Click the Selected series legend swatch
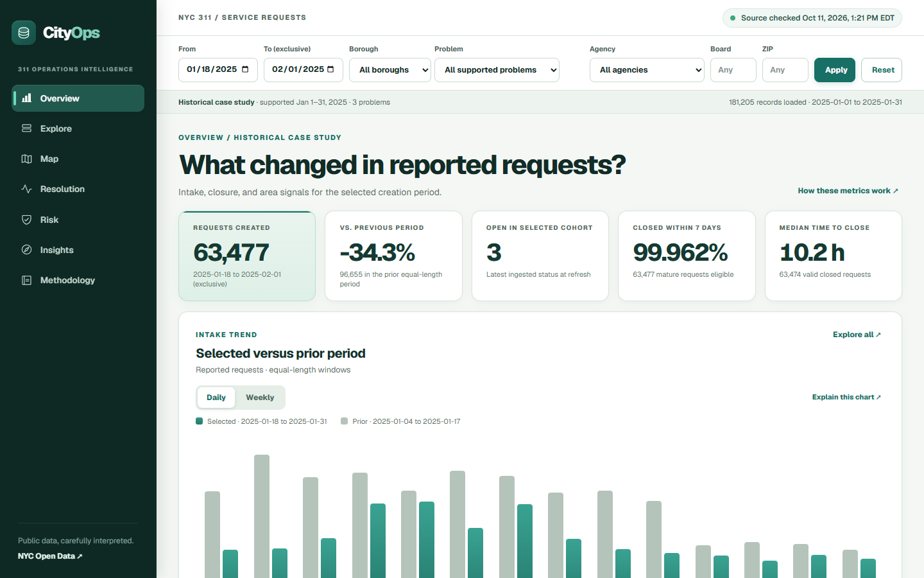The height and width of the screenshot is (578, 924). click(x=200, y=421)
